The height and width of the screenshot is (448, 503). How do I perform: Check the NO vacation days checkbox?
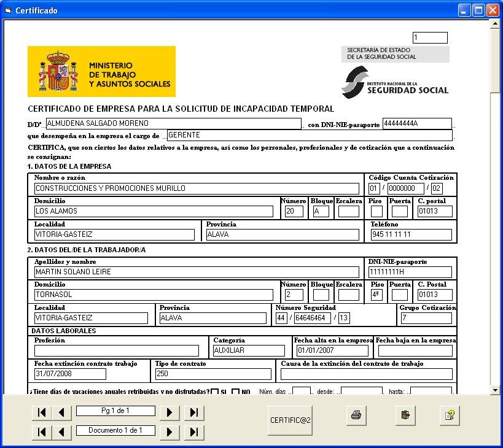tap(236, 392)
